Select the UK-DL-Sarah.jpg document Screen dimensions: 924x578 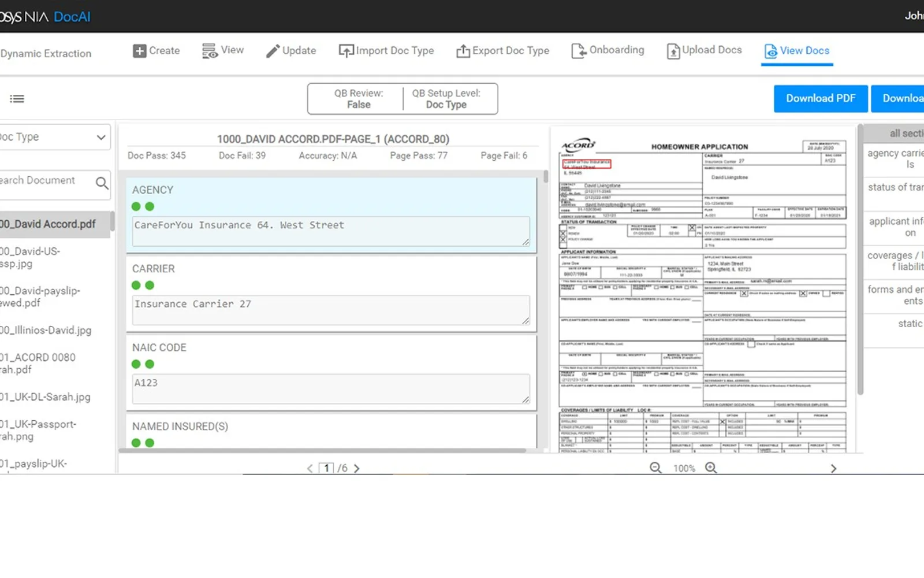46,397
